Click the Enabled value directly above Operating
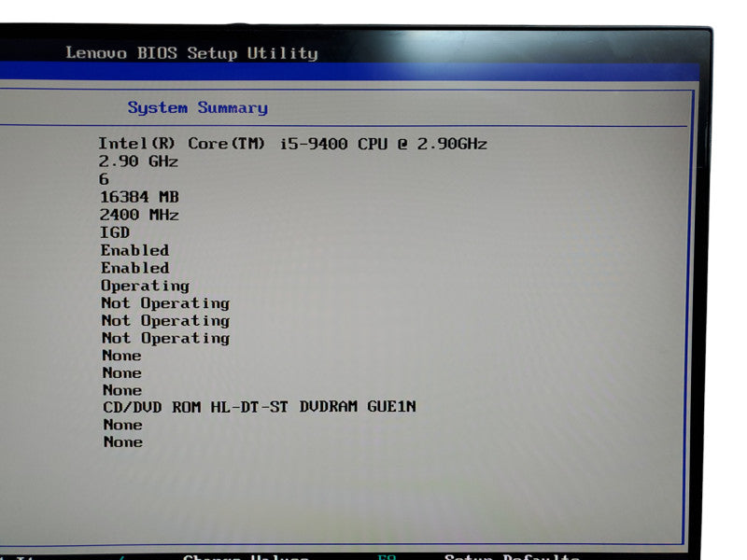Viewport: 747px width, 560px height. (134, 268)
